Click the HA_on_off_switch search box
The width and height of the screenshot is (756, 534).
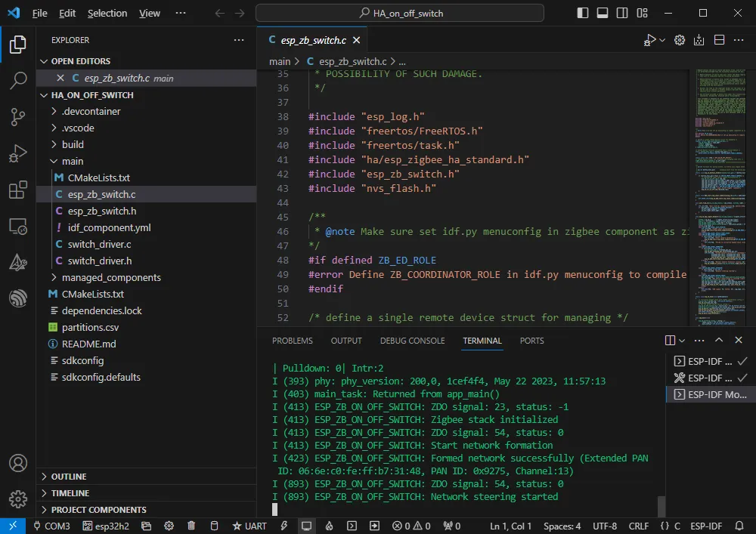(x=400, y=13)
